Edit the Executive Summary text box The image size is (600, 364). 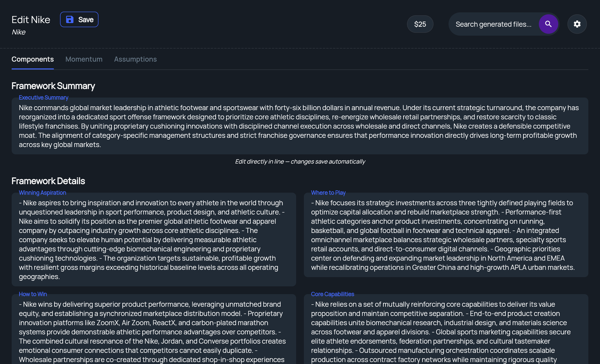[x=300, y=126]
